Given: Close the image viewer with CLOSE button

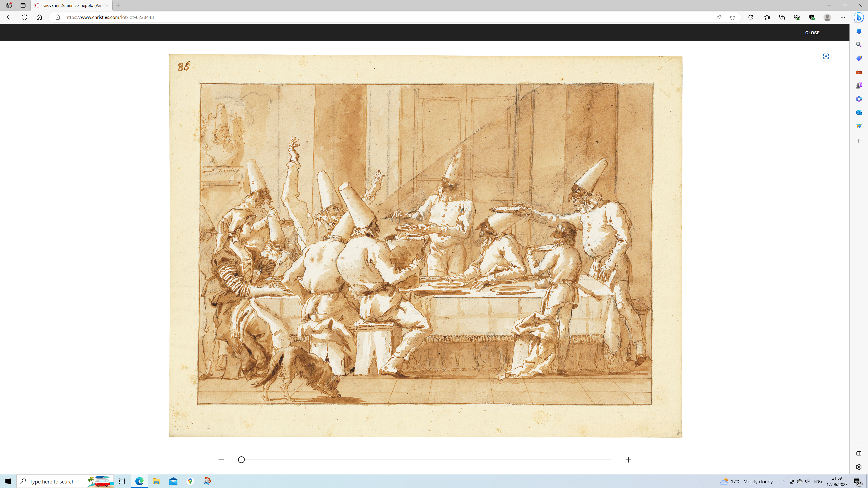Looking at the screenshot, I should click(812, 33).
